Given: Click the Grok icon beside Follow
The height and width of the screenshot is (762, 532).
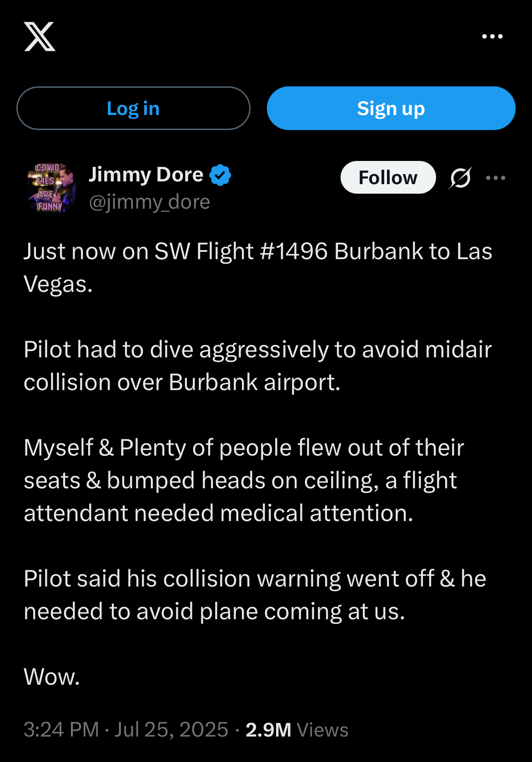Looking at the screenshot, I should pyautogui.click(x=460, y=178).
